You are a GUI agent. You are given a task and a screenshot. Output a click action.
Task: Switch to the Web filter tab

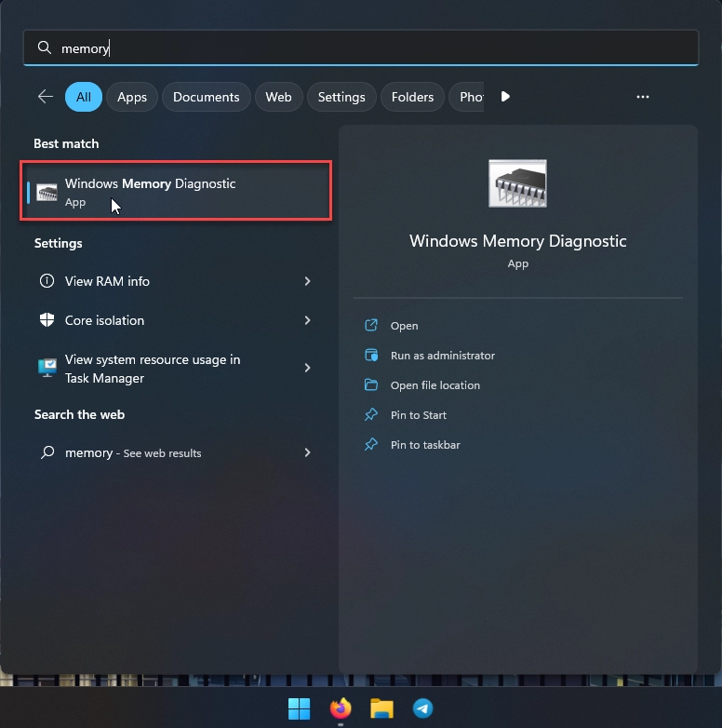(278, 97)
